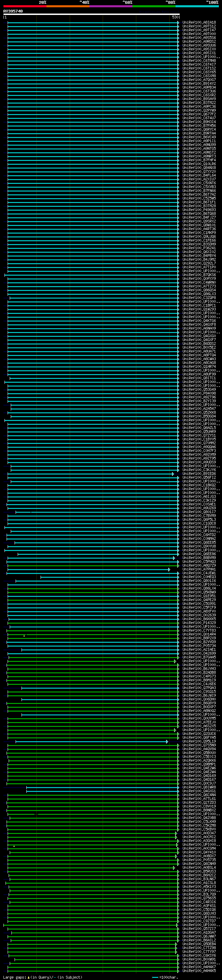222x980 pixels.
Task: Click the green alignment bar of UniRef100_A4H4K5
Action: pyautogui.click(x=93, y=971)
